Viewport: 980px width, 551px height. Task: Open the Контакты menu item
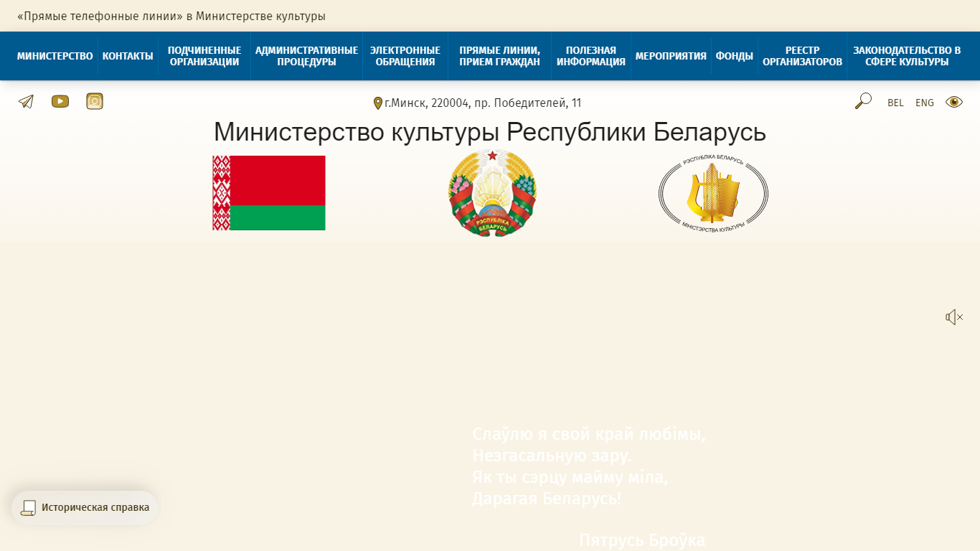pos(128,56)
